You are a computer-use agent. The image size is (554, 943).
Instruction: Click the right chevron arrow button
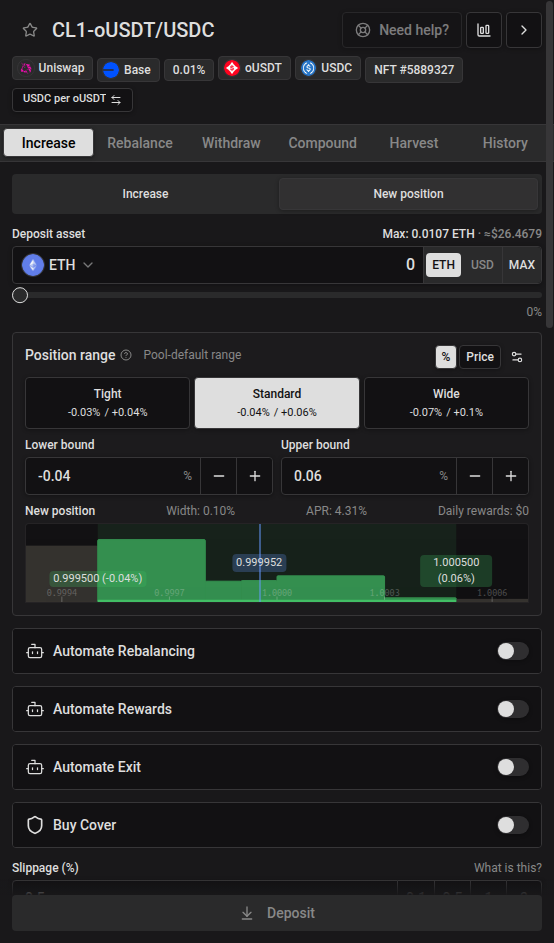coord(524,30)
